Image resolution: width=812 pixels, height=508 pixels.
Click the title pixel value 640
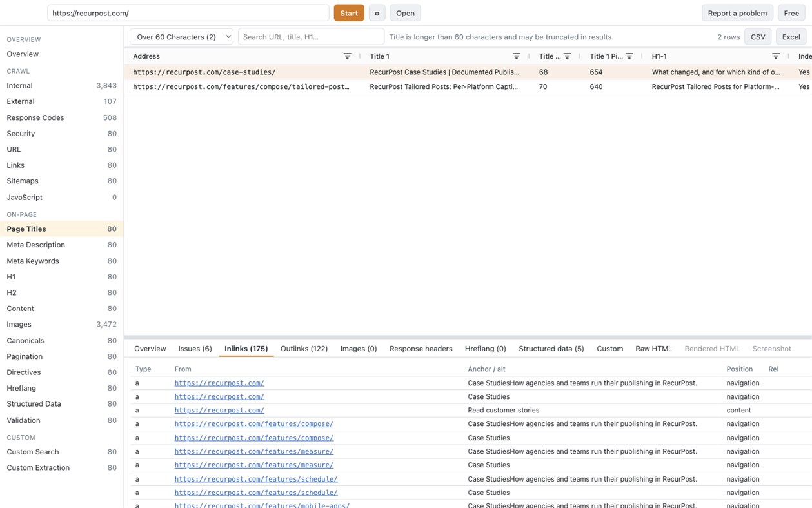click(596, 86)
